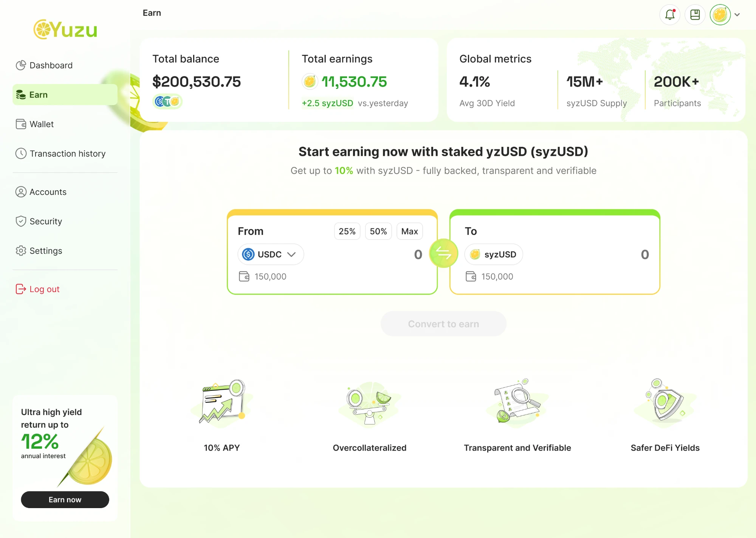Image resolution: width=756 pixels, height=538 pixels.
Task: Select 25% amount shortcut
Action: [347, 231]
